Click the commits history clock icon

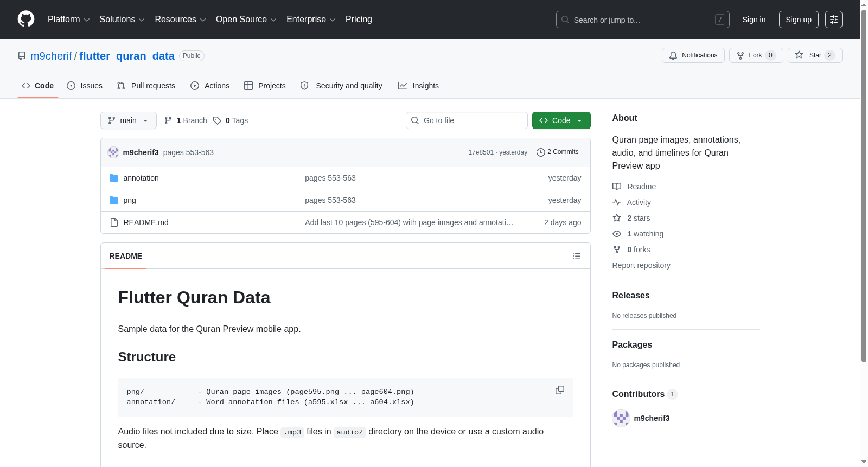point(540,152)
